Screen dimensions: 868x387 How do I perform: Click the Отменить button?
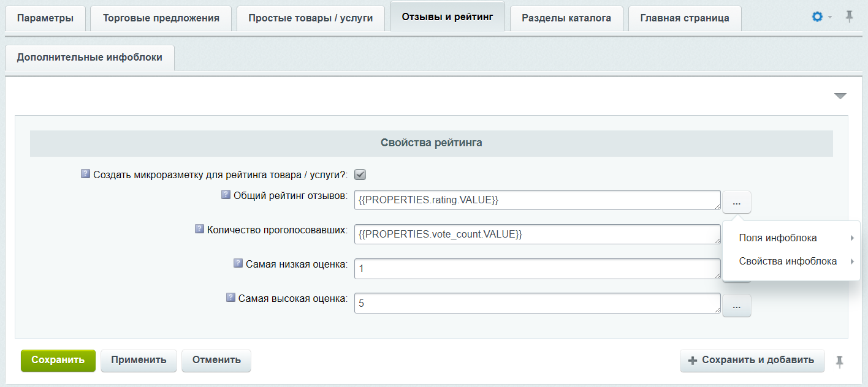point(216,360)
